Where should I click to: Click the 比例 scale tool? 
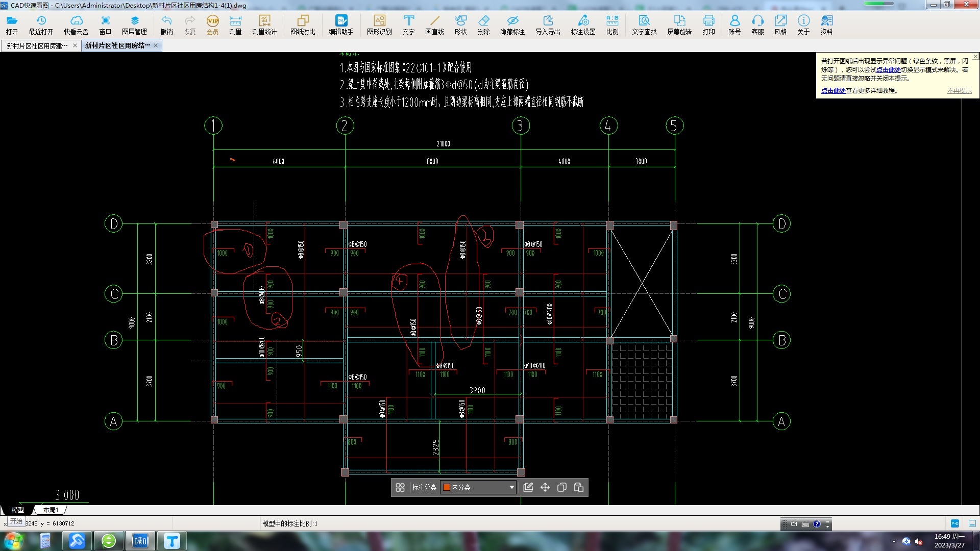click(x=612, y=24)
